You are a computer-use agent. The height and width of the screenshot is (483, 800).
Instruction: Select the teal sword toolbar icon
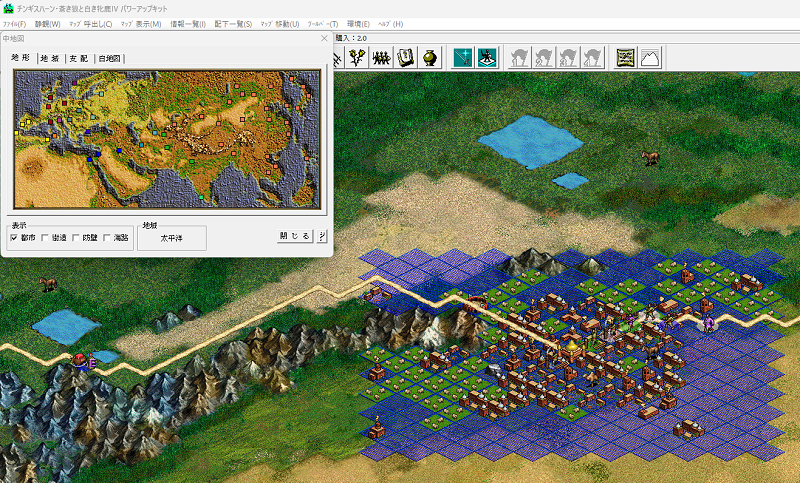click(x=463, y=57)
